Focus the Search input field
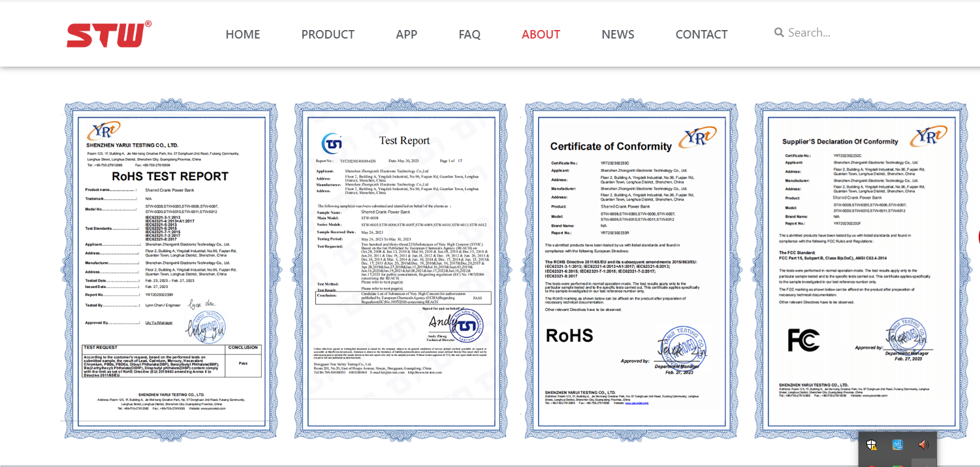The image size is (980, 467). pos(829,33)
